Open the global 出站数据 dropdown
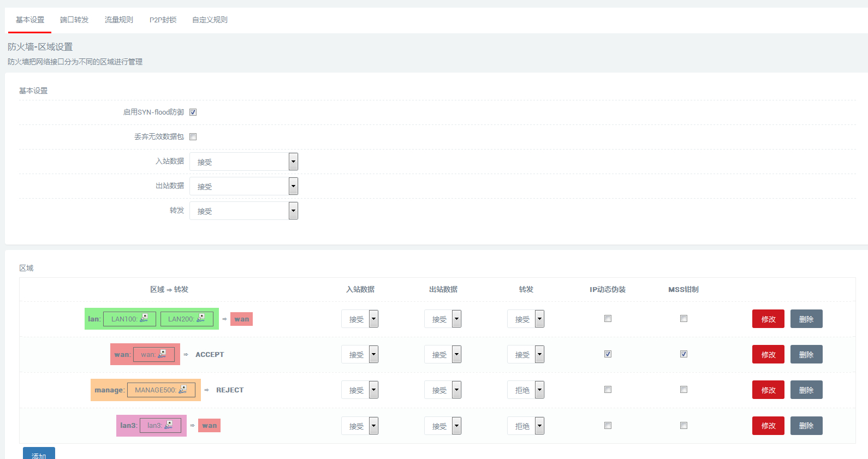This screenshot has width=868, height=459. pyautogui.click(x=243, y=186)
